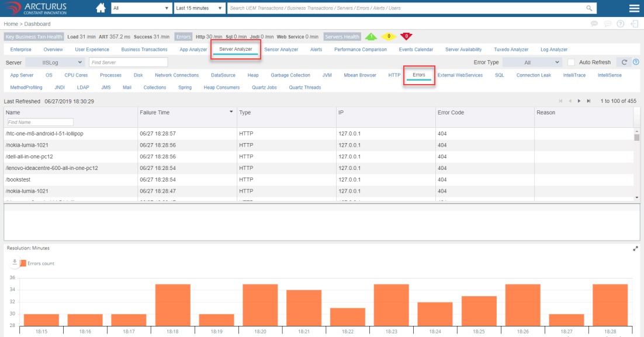
Task: Click the Home icon in header
Action: point(101,8)
